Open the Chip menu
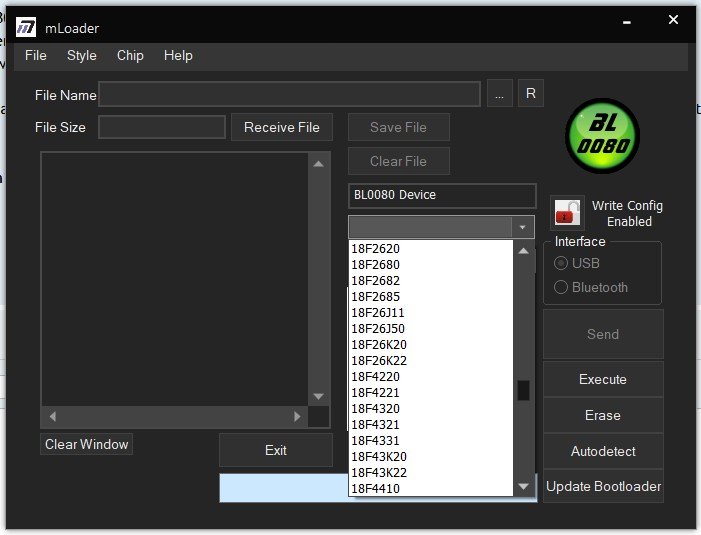Viewport: 701px width, 535px height. tap(130, 56)
